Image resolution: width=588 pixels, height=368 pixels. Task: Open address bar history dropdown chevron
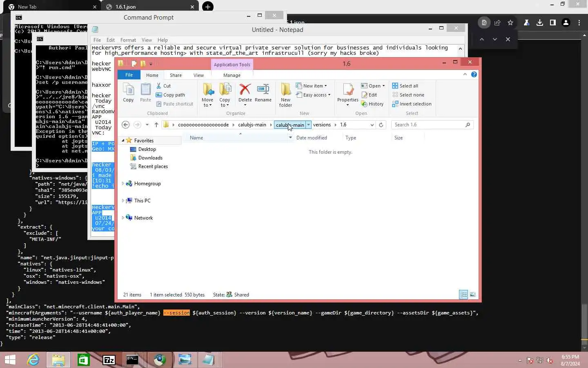coord(372,125)
